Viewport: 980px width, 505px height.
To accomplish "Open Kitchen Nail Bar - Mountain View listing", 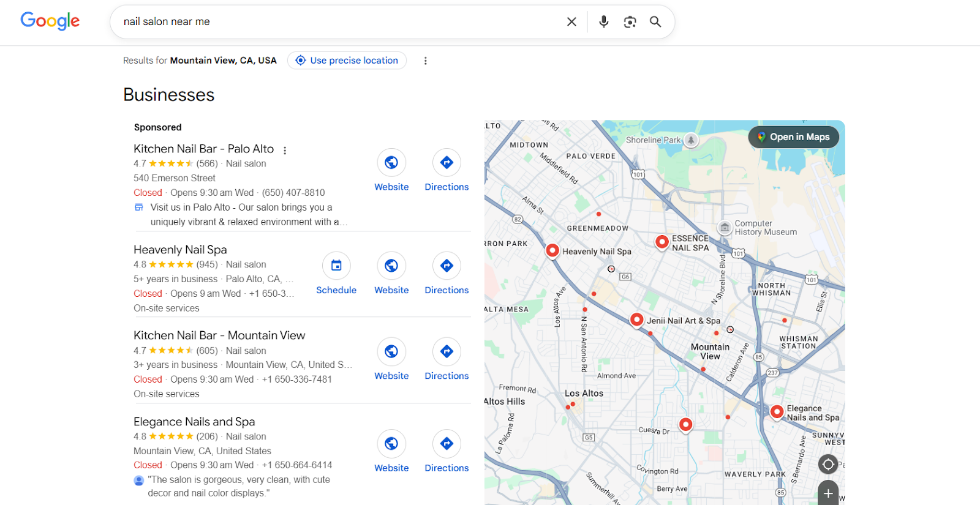I will tap(219, 335).
